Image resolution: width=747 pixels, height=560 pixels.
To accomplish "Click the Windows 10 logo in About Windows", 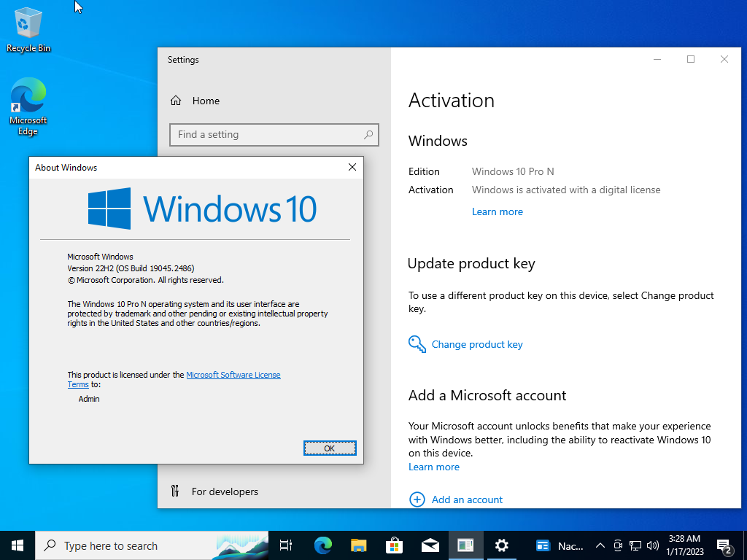I will (x=203, y=208).
